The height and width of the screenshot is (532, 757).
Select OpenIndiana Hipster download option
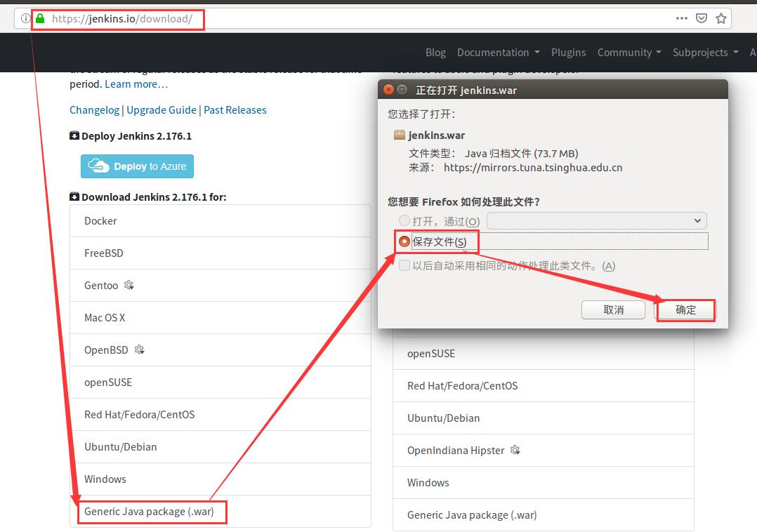pyautogui.click(x=543, y=451)
